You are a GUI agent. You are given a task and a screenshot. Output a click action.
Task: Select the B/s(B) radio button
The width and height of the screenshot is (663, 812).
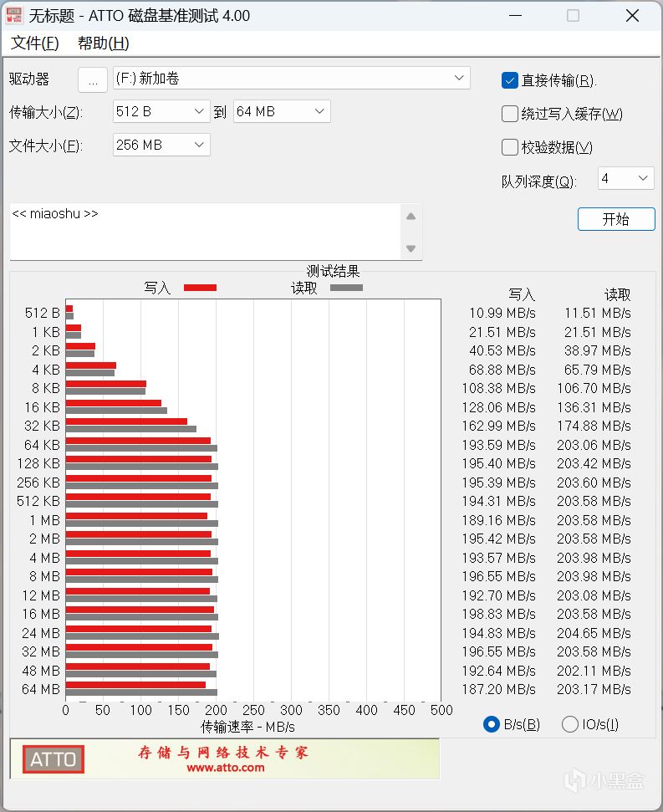(491, 724)
